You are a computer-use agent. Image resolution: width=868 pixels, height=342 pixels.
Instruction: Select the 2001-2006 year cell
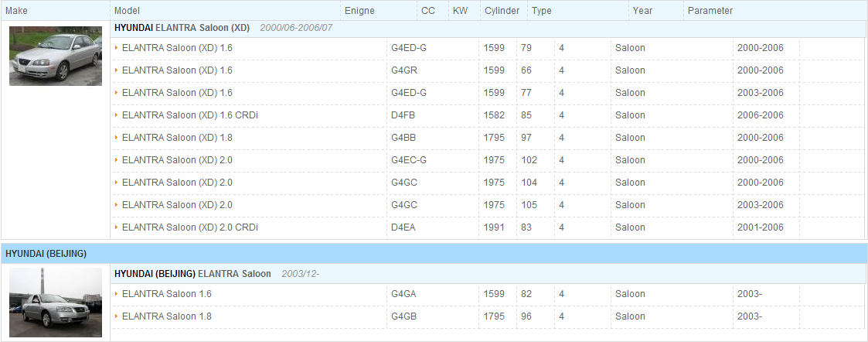coord(761,227)
